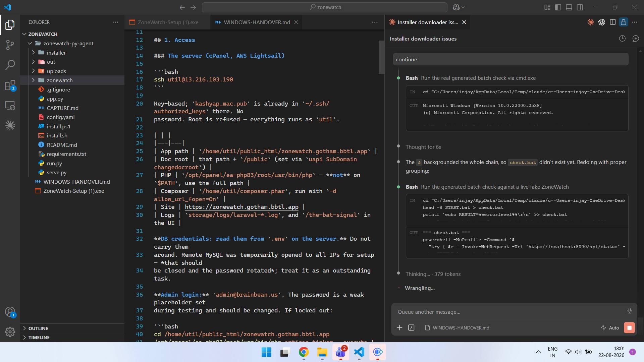Toggle the primary side bar layout

pos(558,7)
